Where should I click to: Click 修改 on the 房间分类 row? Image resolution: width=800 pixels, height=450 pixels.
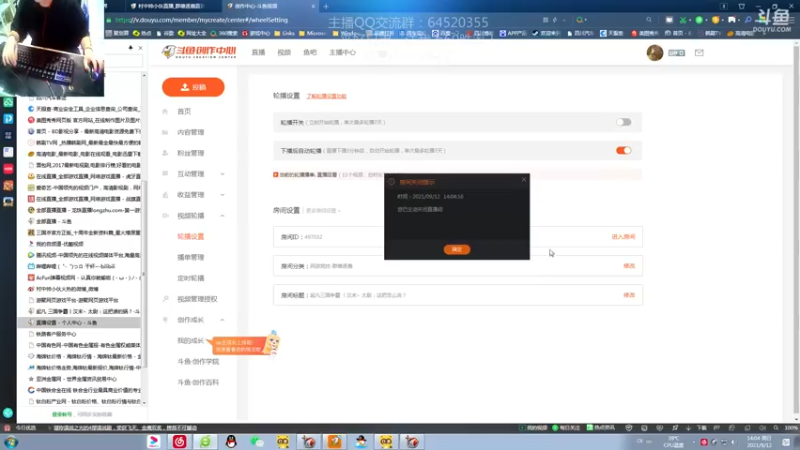[629, 266]
